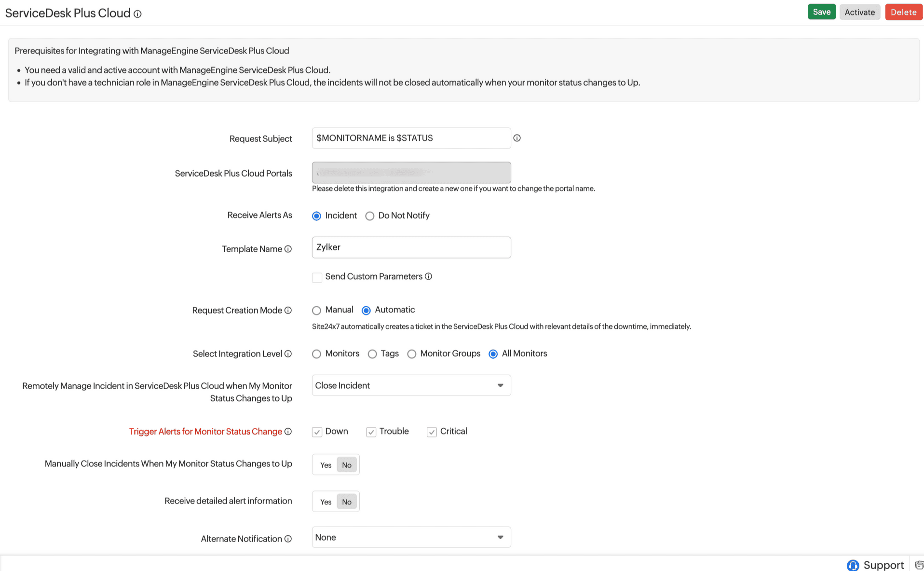The height and width of the screenshot is (571, 924).
Task: Expand the Alternate Notification dropdown
Action: pos(411,537)
